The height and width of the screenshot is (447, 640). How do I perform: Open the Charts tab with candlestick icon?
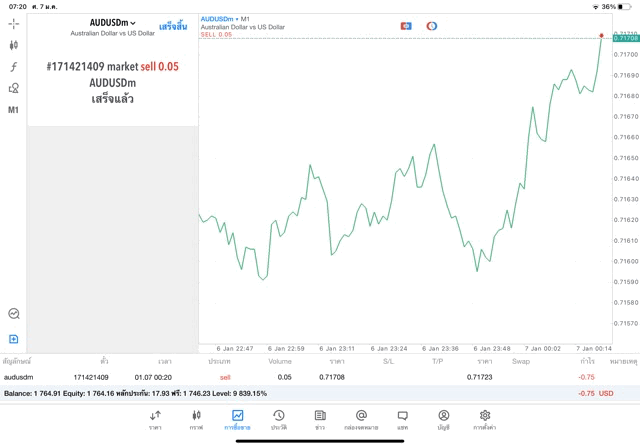(x=196, y=420)
